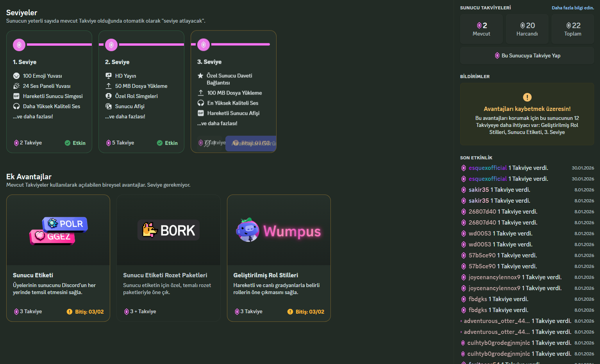The width and height of the screenshot is (600, 364).
Task: Select the gem icon beside 2 Takviye
Action: point(16,143)
